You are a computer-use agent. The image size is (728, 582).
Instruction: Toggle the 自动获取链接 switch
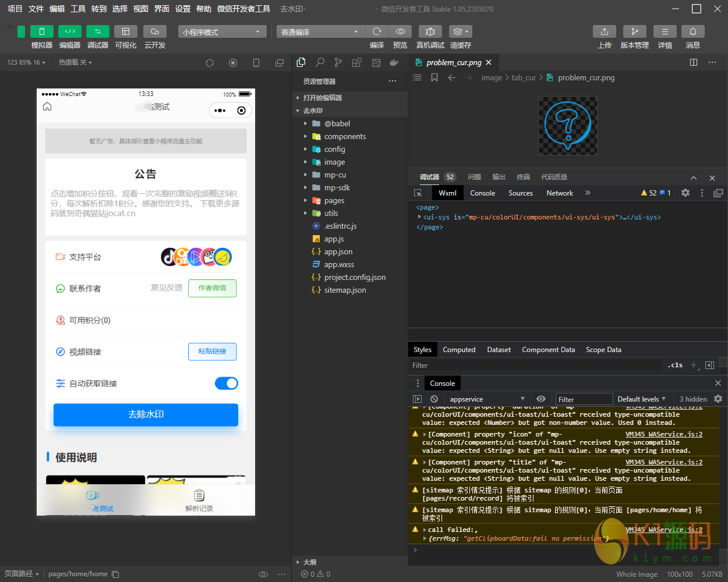coord(226,383)
